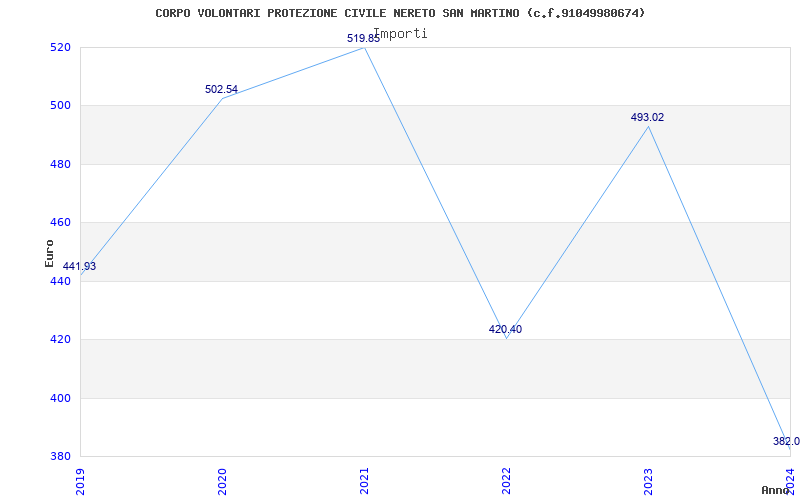
Task: Click the 400 y-axis tick label
Action: (61, 398)
